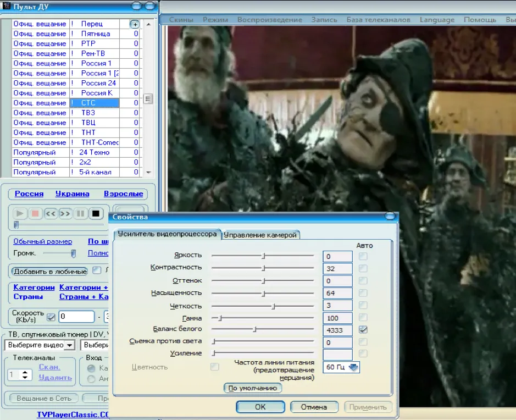This screenshot has width=516, height=420.
Task: Click the pause button
Action: click(80, 214)
